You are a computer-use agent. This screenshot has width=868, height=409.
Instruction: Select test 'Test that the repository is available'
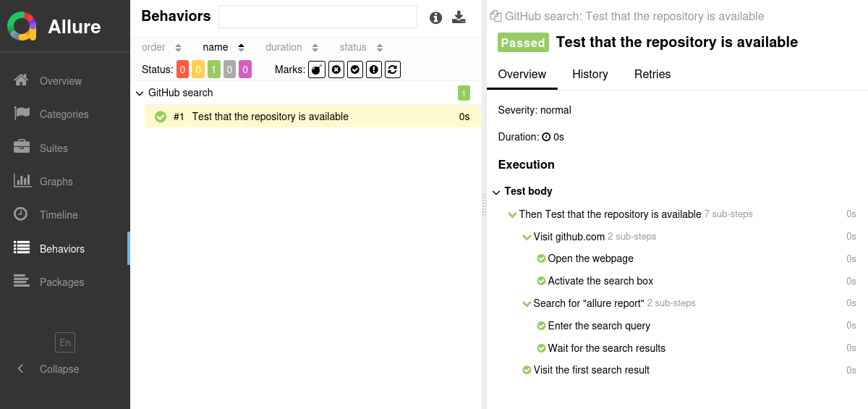pyautogui.click(x=270, y=117)
